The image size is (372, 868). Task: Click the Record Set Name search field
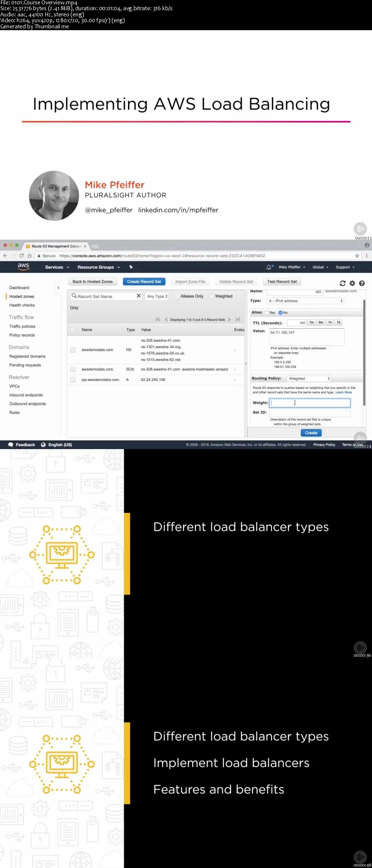point(105,296)
